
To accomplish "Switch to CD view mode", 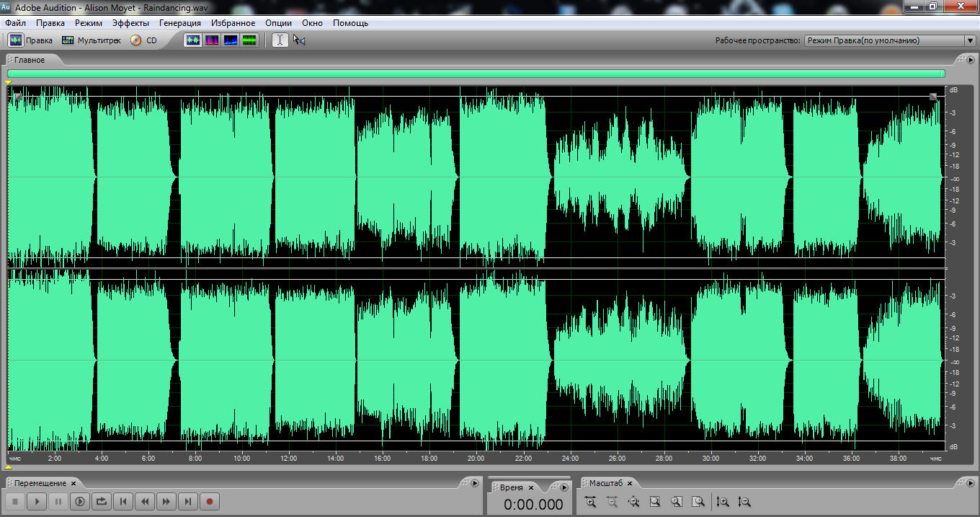I will click(x=143, y=40).
